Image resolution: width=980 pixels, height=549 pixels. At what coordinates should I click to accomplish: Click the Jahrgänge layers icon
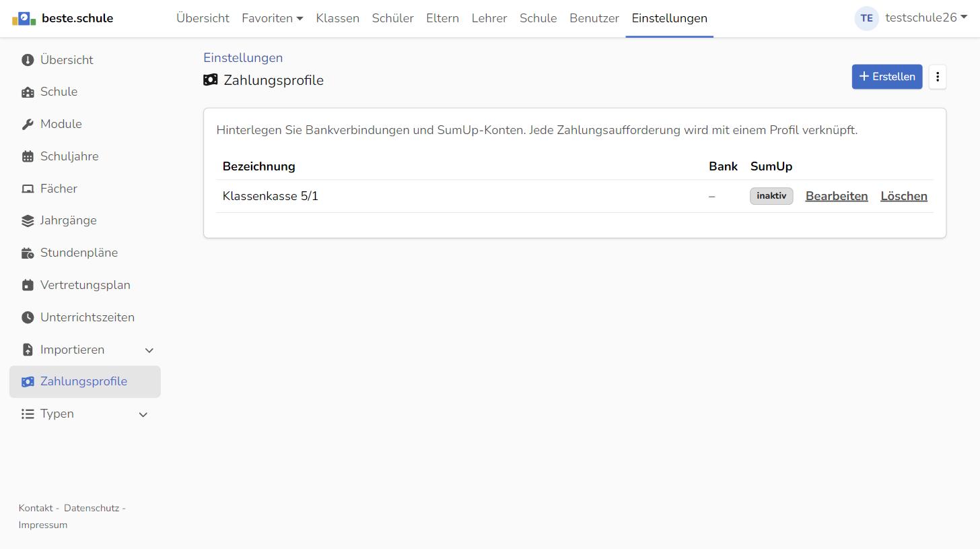click(28, 221)
